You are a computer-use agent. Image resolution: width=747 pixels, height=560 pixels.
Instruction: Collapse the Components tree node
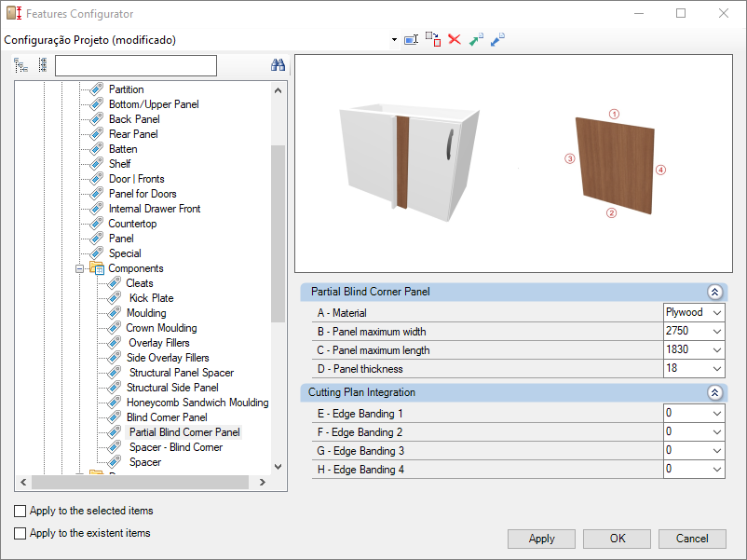point(79,268)
